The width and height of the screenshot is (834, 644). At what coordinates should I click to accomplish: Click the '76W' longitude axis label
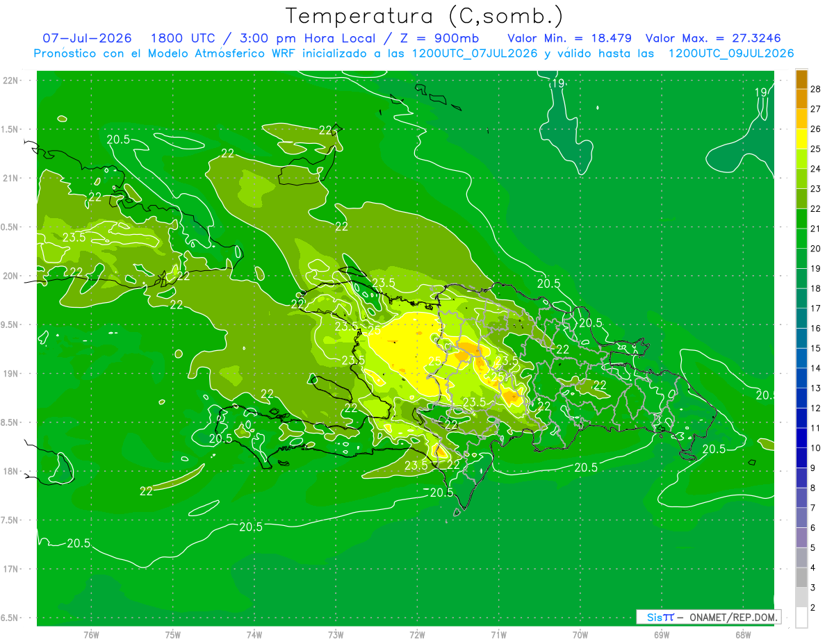click(x=91, y=635)
